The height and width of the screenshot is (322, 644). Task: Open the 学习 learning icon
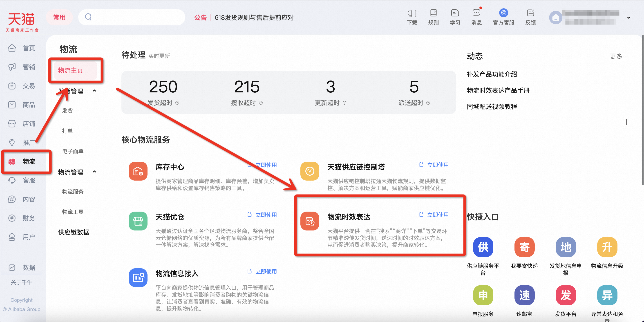[x=455, y=13]
